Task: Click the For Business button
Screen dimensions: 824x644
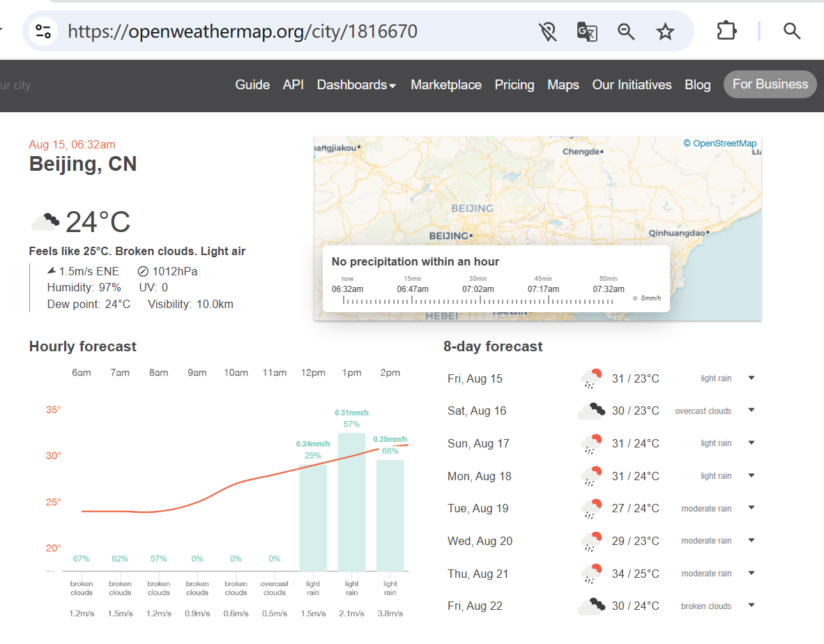Action: 770,84
